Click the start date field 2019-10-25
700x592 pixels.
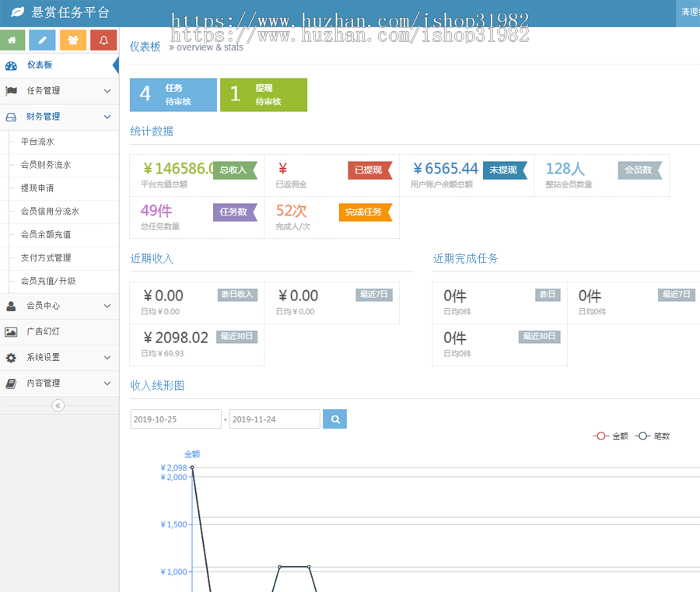click(x=176, y=419)
